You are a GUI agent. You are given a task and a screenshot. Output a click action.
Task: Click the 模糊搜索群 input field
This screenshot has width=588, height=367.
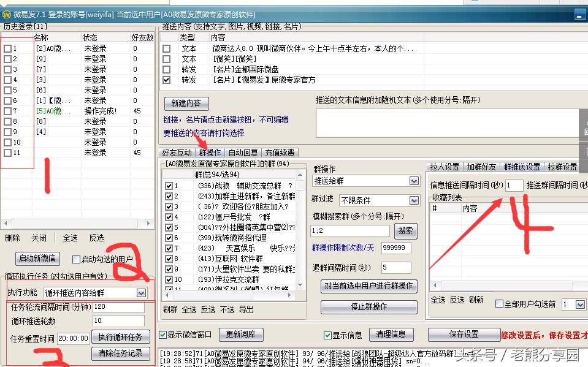[350, 230]
